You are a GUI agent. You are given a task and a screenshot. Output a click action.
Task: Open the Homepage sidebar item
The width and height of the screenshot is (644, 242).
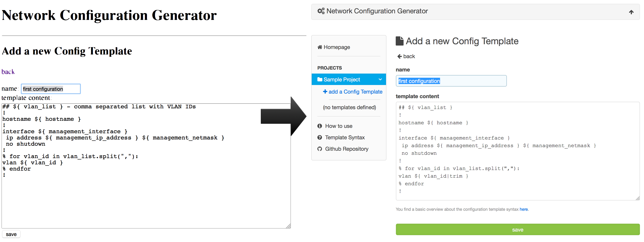(334, 47)
